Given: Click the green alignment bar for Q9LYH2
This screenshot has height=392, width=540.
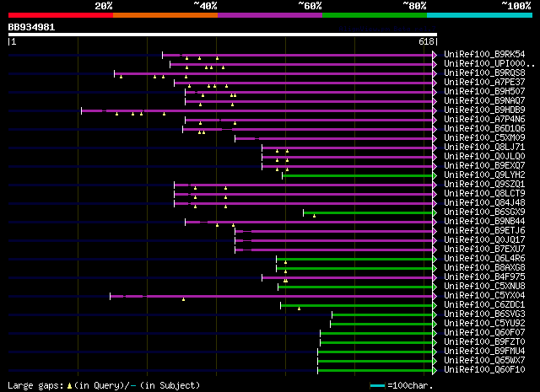Looking at the screenshot, I should 358,176.
